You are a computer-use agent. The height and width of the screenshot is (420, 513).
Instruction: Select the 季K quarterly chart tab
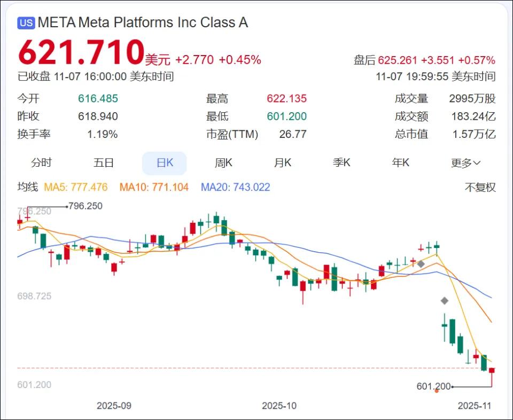click(x=341, y=162)
